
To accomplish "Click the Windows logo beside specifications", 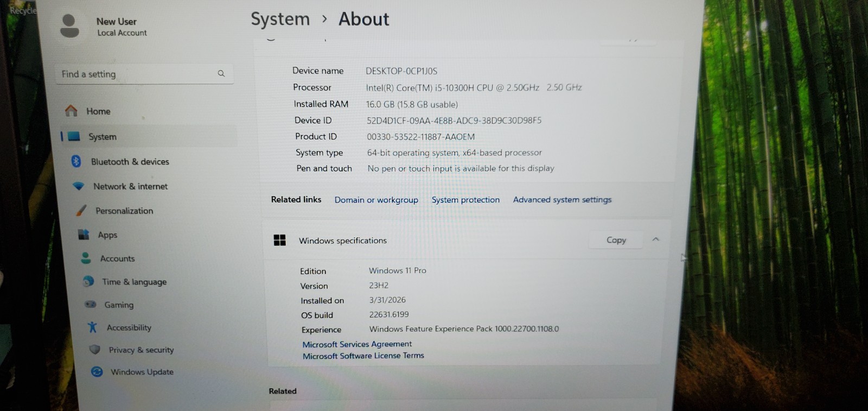I will coord(279,240).
